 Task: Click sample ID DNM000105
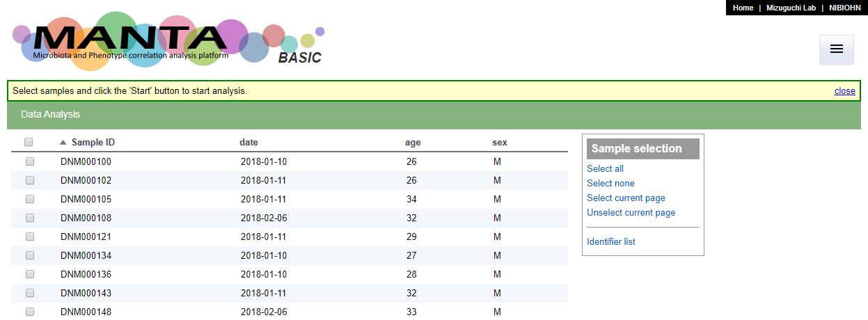pyautogui.click(x=86, y=199)
